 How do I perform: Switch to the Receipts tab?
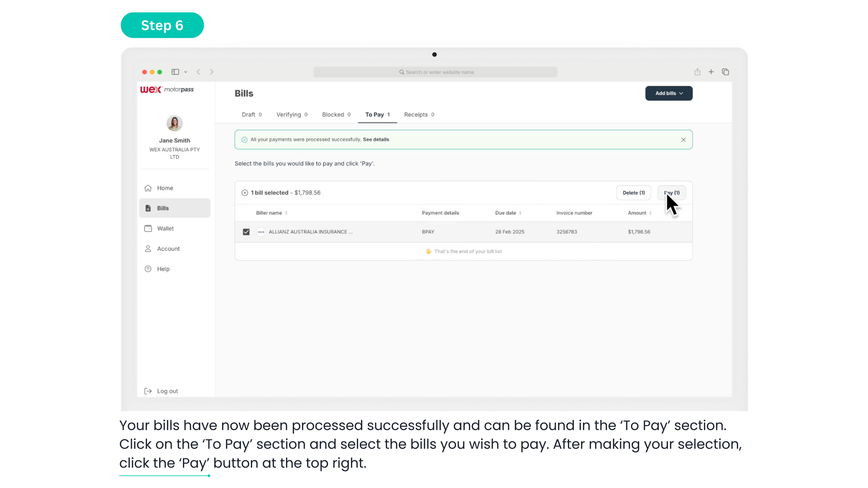pos(419,115)
